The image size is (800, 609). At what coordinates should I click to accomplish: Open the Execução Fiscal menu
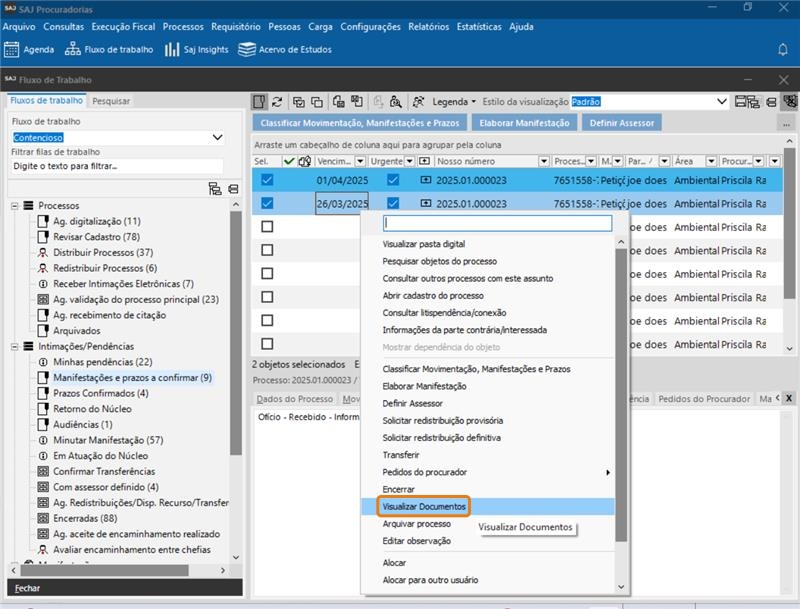[x=123, y=27]
